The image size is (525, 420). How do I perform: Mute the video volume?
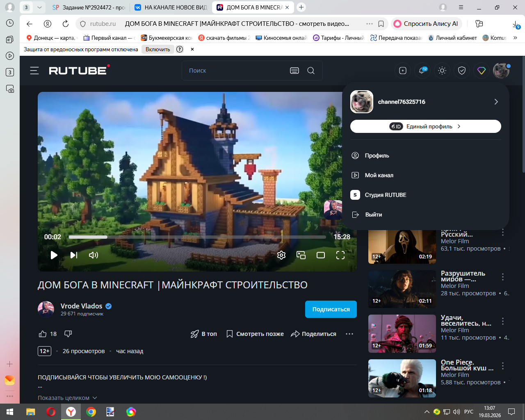(94, 255)
